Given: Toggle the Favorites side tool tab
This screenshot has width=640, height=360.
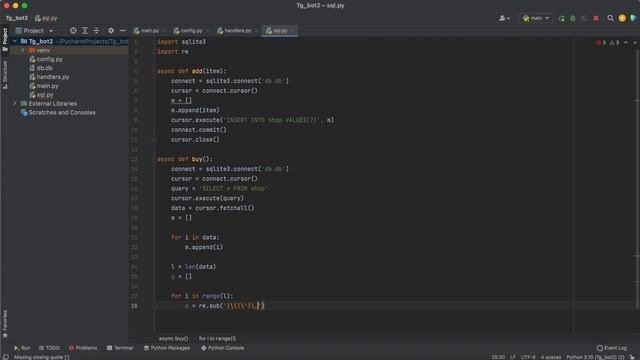Looking at the screenshot, I should pos(5,324).
